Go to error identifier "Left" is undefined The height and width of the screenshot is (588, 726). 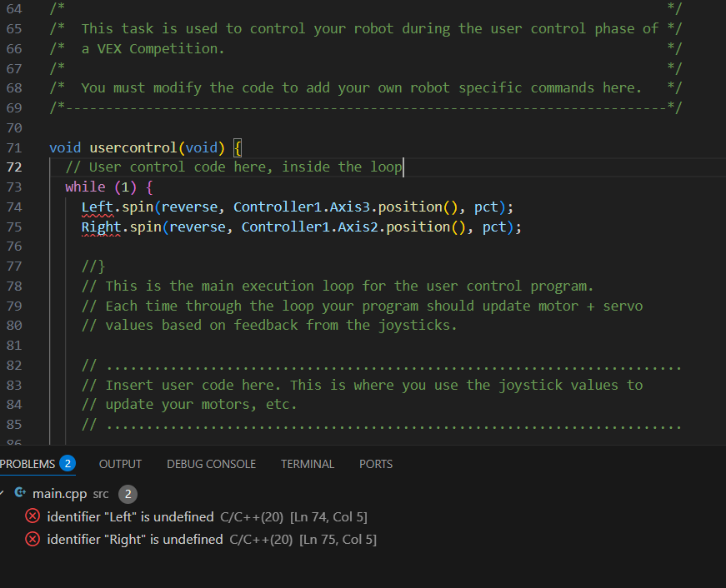tap(130, 516)
